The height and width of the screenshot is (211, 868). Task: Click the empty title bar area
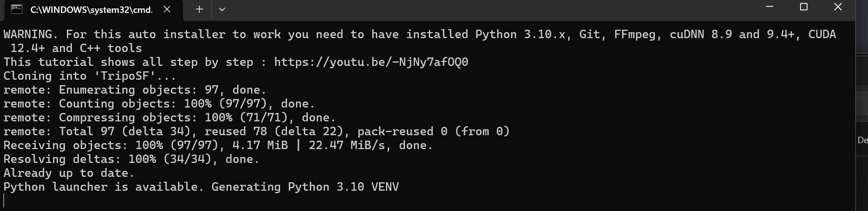click(496, 9)
